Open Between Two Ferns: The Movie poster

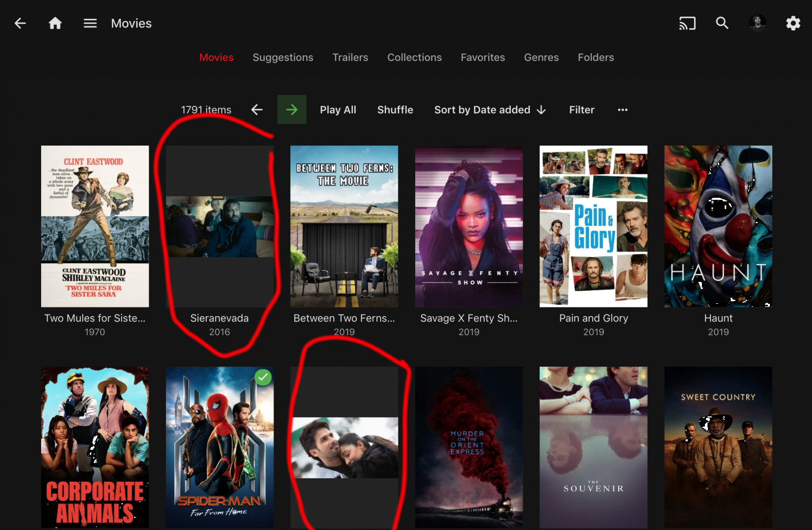coord(344,226)
